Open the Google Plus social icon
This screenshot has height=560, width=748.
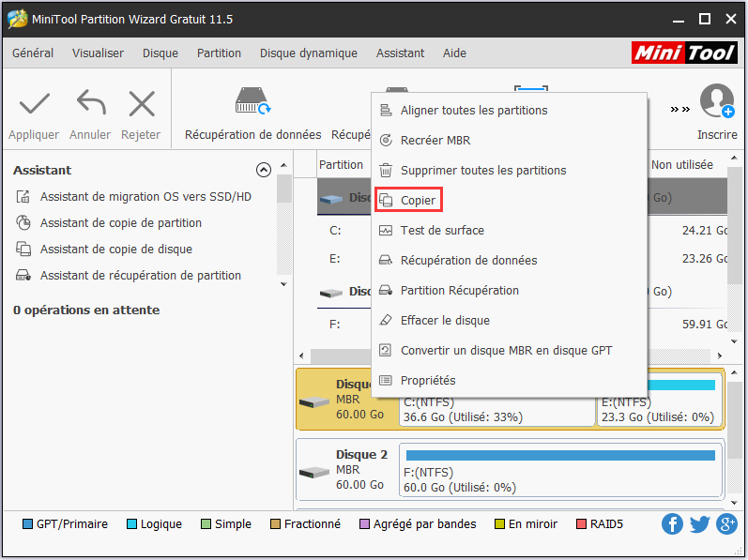click(x=726, y=524)
